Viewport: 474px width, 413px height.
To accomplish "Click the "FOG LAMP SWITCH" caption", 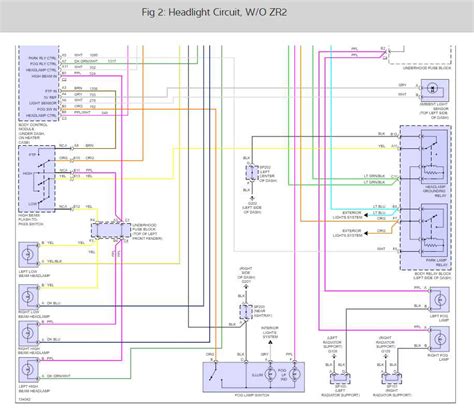I will (252, 395).
